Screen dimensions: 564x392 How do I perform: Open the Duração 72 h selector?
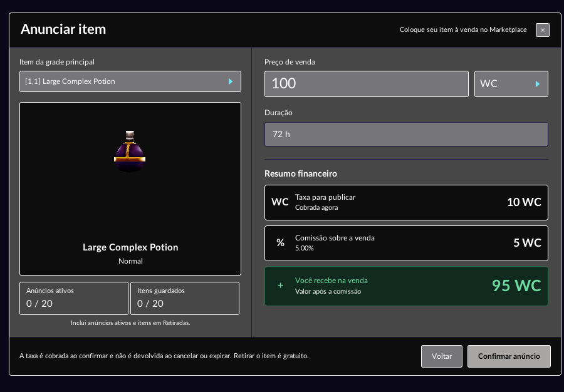406,135
